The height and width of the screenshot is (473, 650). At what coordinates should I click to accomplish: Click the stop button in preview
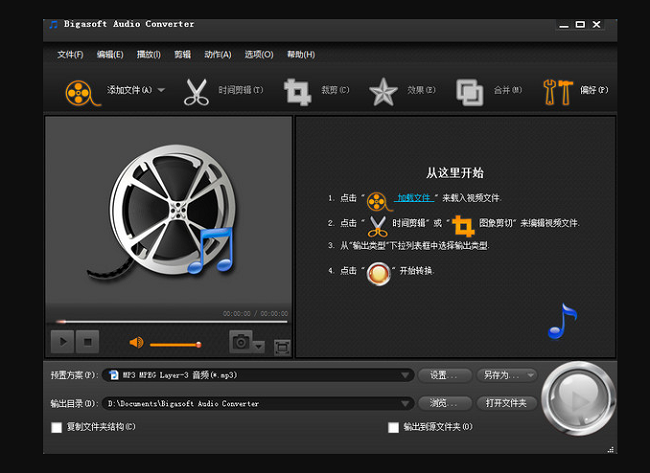click(x=87, y=342)
